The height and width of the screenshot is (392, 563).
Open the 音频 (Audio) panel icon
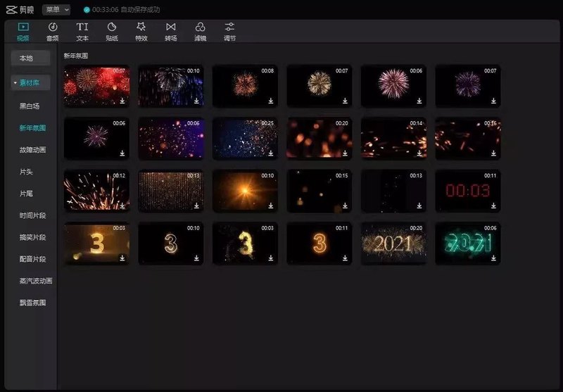53,27
